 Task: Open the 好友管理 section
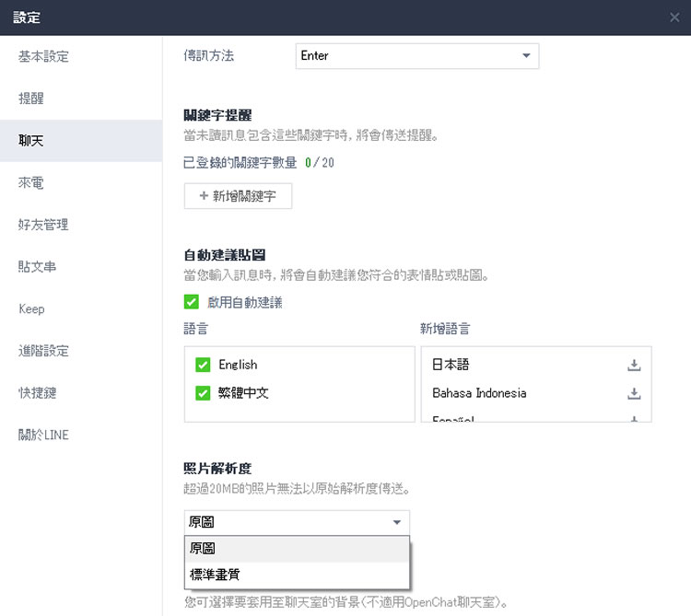[44, 225]
